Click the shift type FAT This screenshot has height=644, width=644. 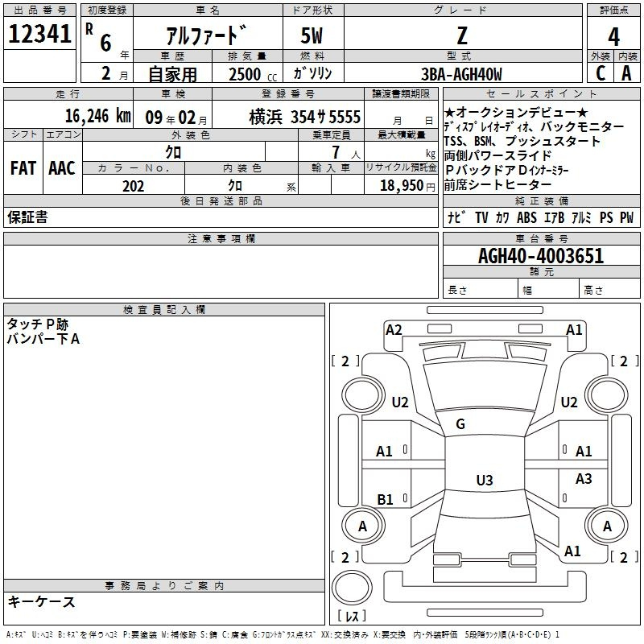click(x=23, y=168)
